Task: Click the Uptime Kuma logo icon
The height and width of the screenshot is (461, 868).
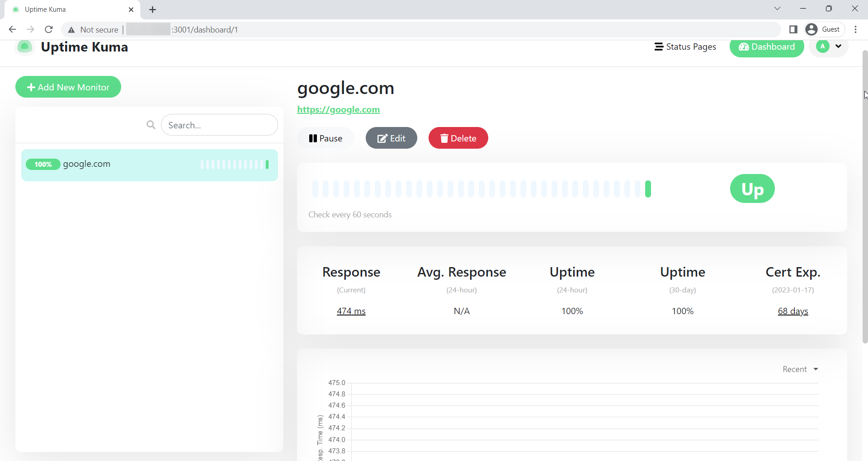Action: pyautogui.click(x=25, y=47)
